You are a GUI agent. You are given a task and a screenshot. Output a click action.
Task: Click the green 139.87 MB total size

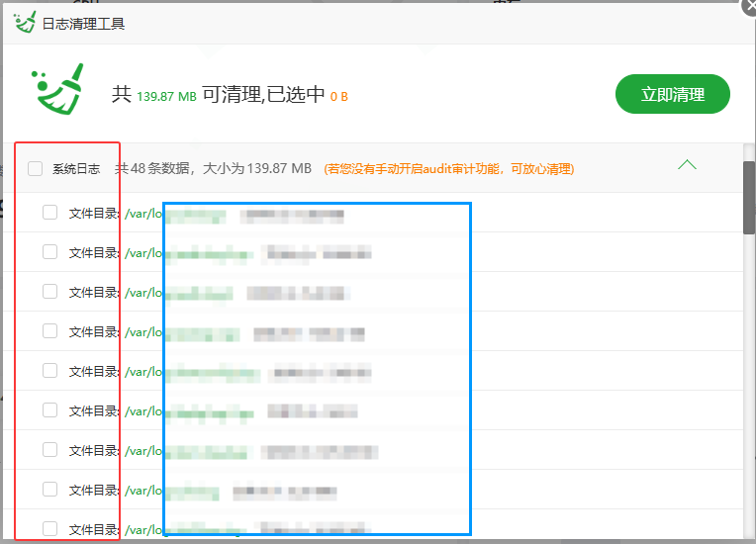click(167, 96)
